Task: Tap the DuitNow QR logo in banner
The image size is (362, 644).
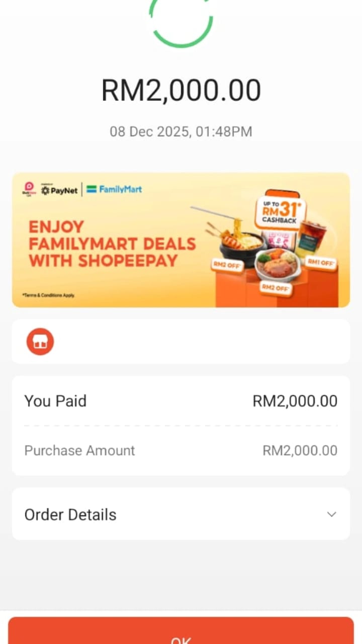Action: [28, 189]
